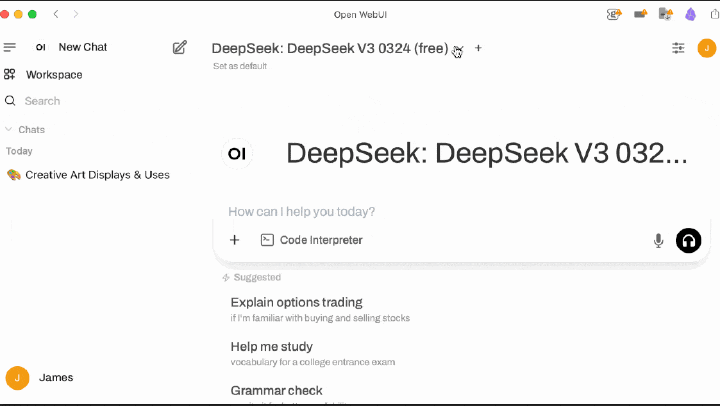Click the plus attachment icon in prompt
Image resolution: width=720 pixels, height=406 pixels.
(235, 240)
